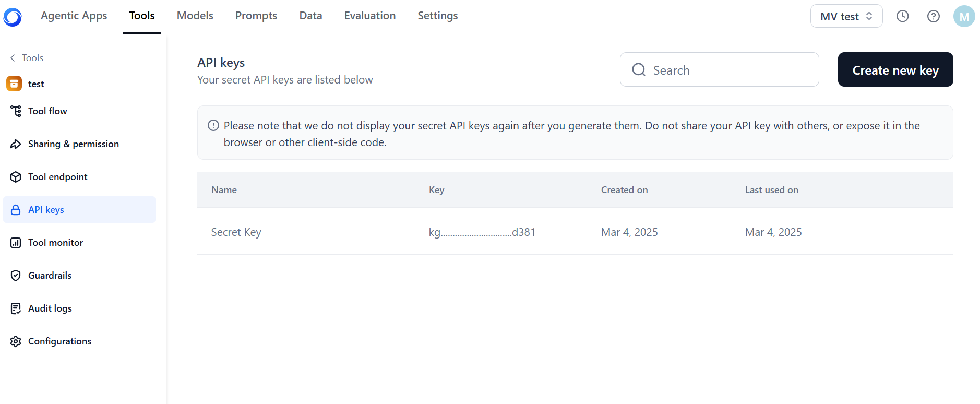Click the Sharing & permission share icon
The image size is (980, 404).
tap(16, 144)
